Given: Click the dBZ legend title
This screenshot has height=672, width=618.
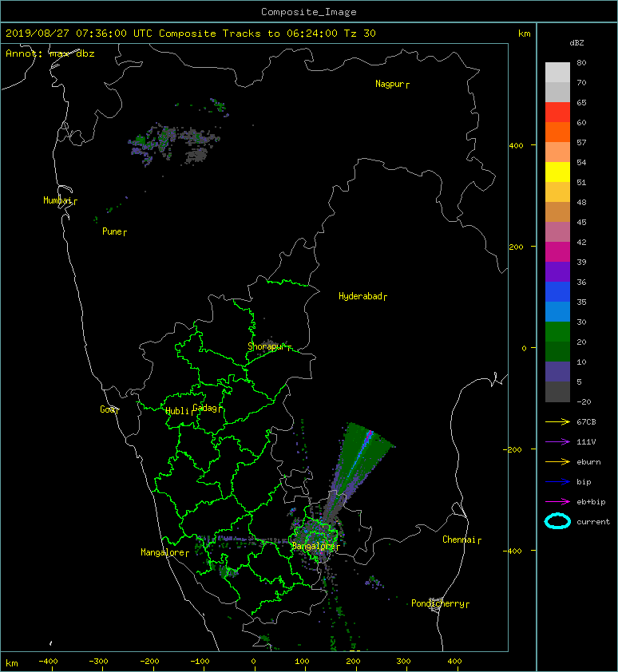Looking at the screenshot, I should click(x=576, y=43).
